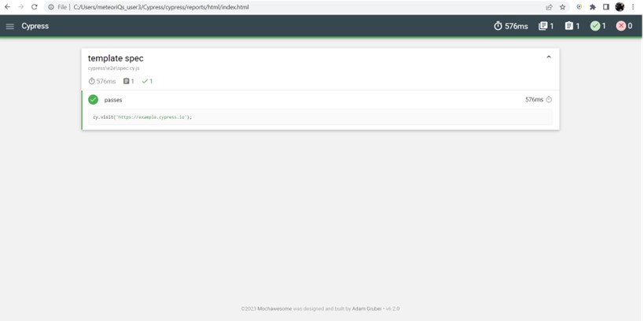Click the 576ms duration text in header
Viewport: 644px width, 321px height.
pos(517,26)
